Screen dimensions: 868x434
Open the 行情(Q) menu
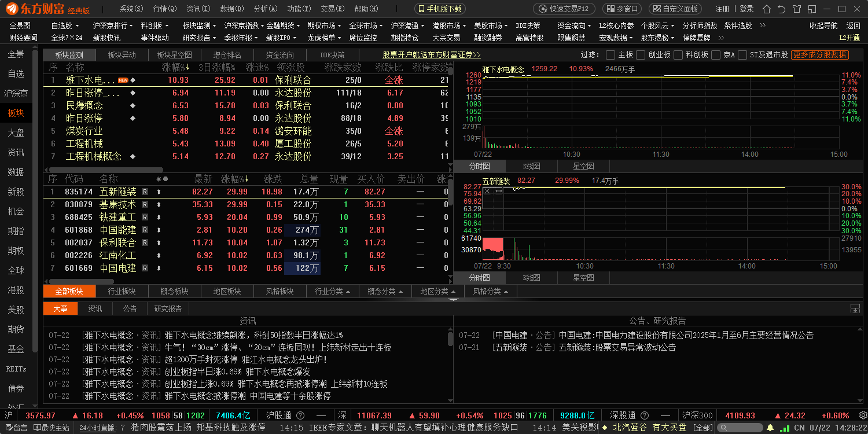[165, 9]
